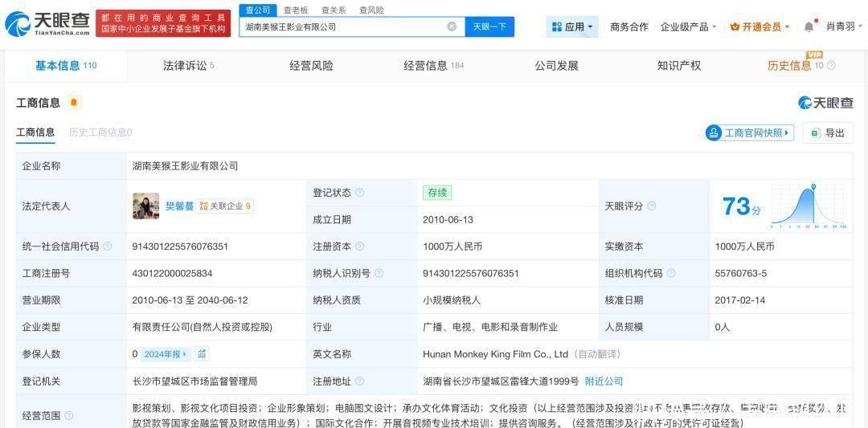868x428 pixels.
Task: Click the orange alert bell beside 工商信息
Action: [x=74, y=103]
